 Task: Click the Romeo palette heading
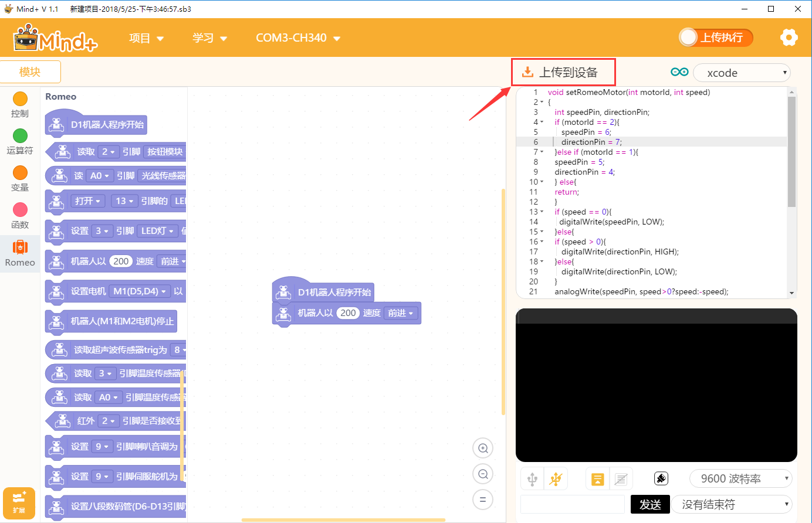pos(61,97)
